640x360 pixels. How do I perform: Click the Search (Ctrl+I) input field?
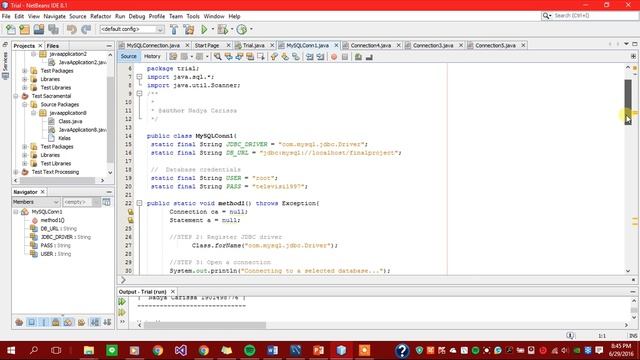coord(595,16)
